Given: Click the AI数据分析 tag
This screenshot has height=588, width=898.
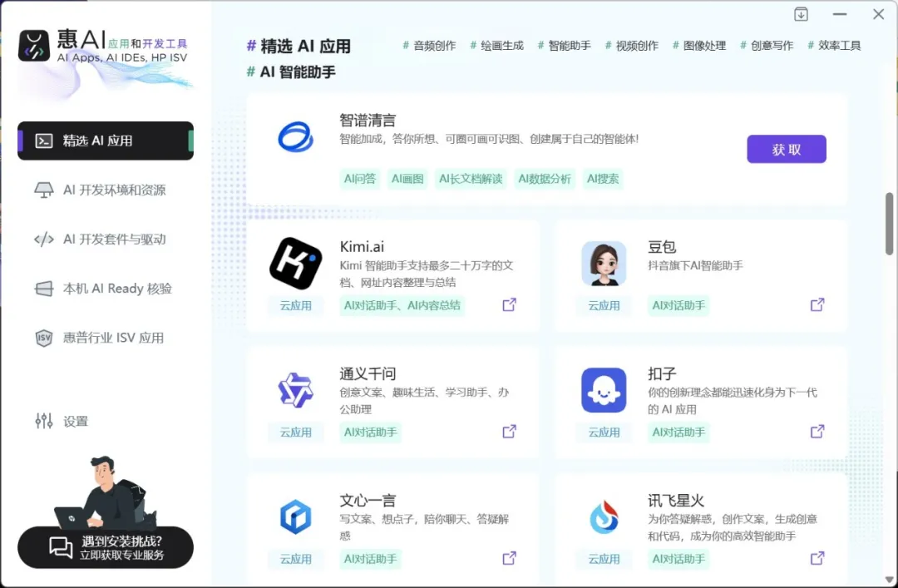Looking at the screenshot, I should 545,179.
